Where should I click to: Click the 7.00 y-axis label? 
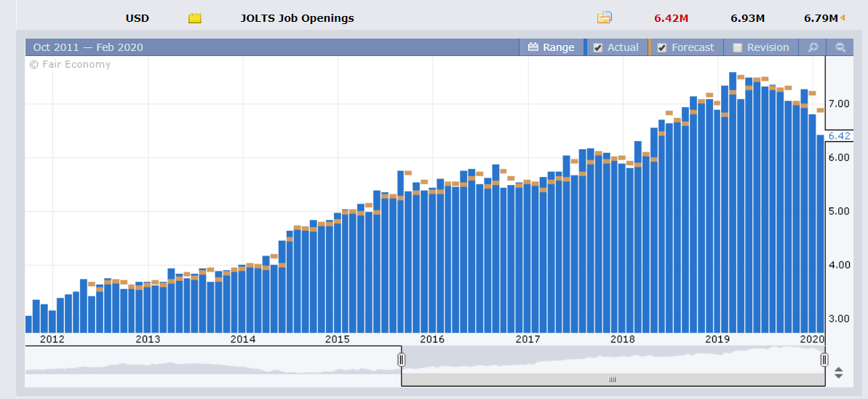(839, 104)
